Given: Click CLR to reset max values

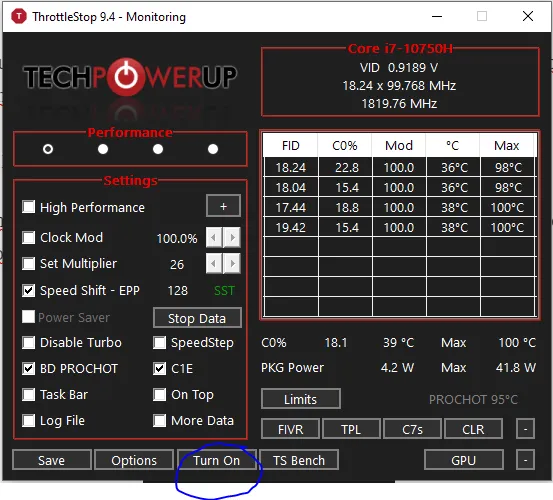Looking at the screenshot, I should [473, 429].
